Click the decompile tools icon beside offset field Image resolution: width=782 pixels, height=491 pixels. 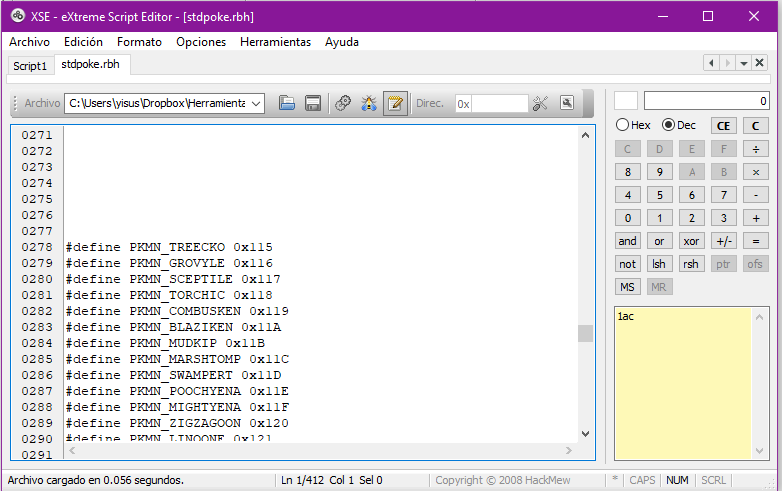pos(541,103)
